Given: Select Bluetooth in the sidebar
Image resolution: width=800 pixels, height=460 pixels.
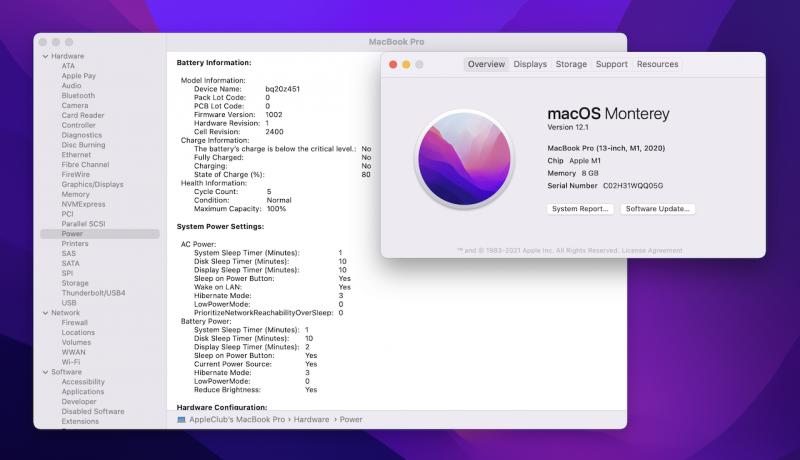Looking at the screenshot, I should click(x=78, y=95).
